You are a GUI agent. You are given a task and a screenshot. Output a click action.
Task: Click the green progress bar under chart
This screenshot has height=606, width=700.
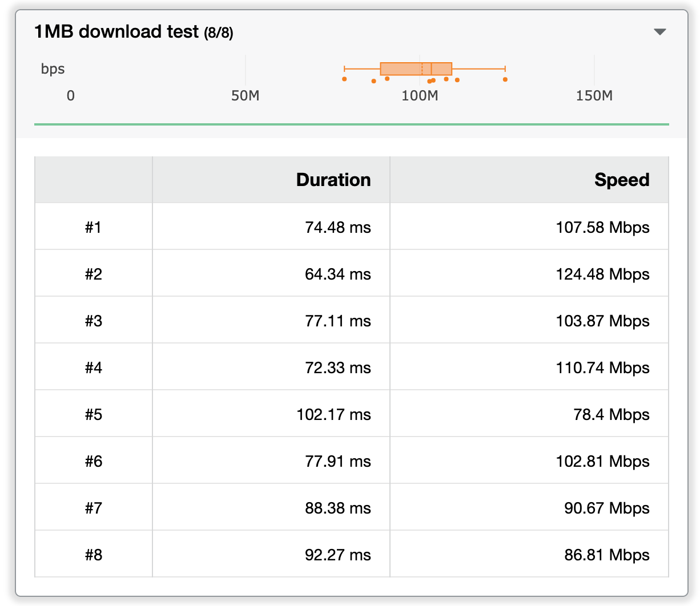tap(351, 124)
